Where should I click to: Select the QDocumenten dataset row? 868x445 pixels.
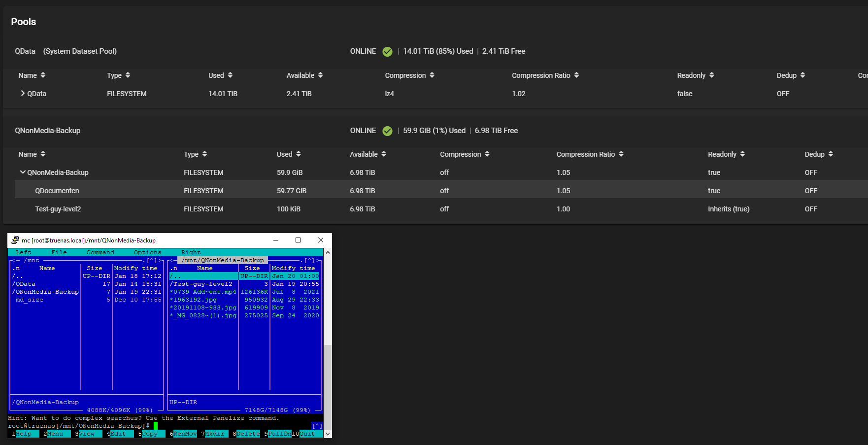click(x=441, y=190)
